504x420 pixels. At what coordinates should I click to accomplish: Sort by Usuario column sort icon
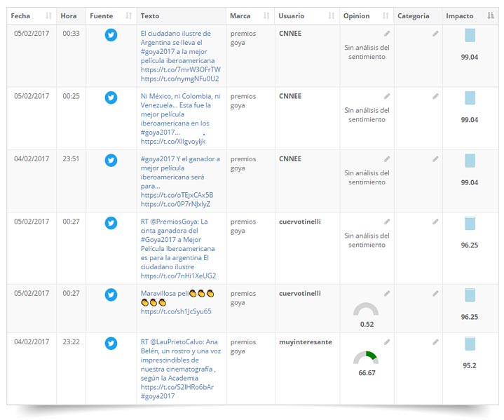(332, 15)
